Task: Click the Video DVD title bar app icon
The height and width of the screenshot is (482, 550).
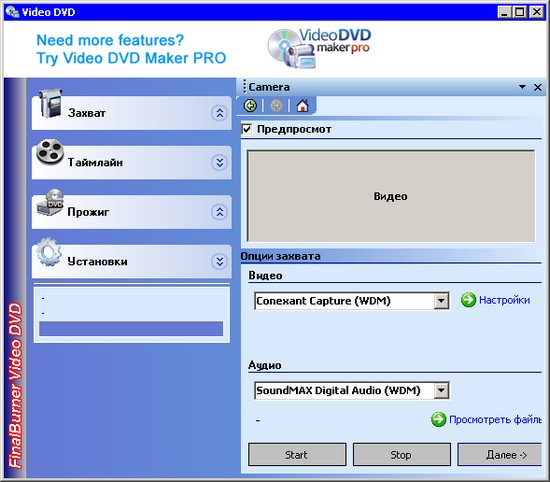Action: point(12,12)
